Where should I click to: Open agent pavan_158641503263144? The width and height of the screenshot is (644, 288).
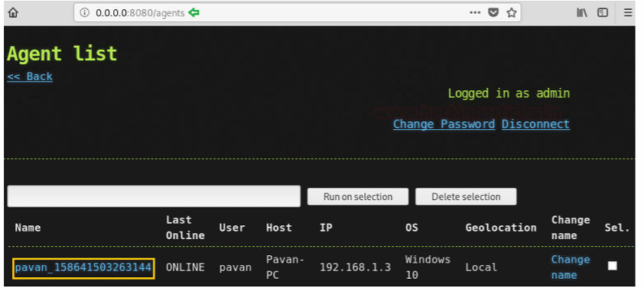pyautogui.click(x=83, y=268)
